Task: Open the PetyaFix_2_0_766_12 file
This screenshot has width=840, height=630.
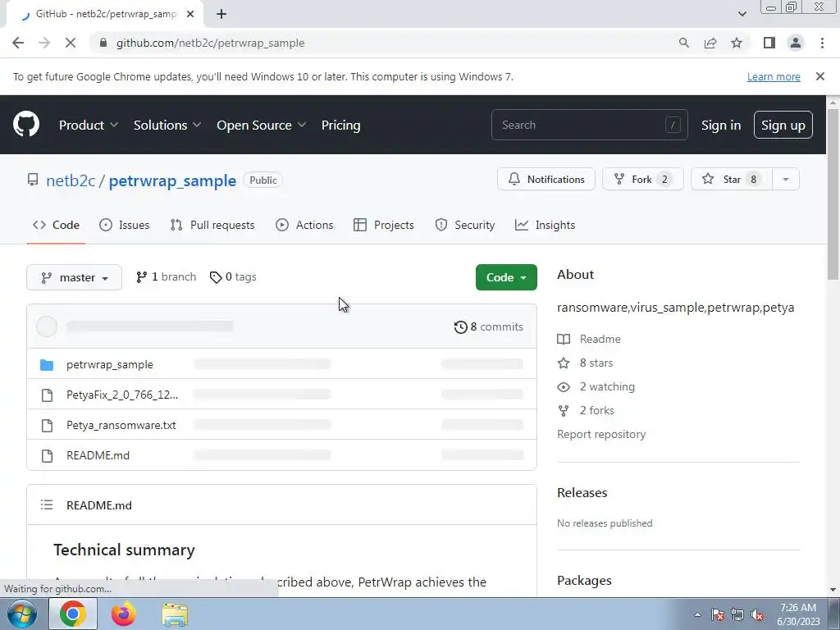Action: (x=122, y=395)
